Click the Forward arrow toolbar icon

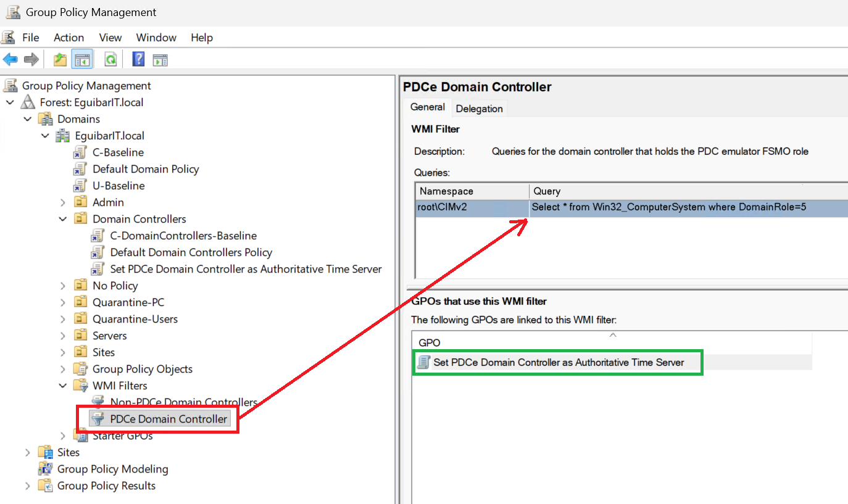[31, 59]
